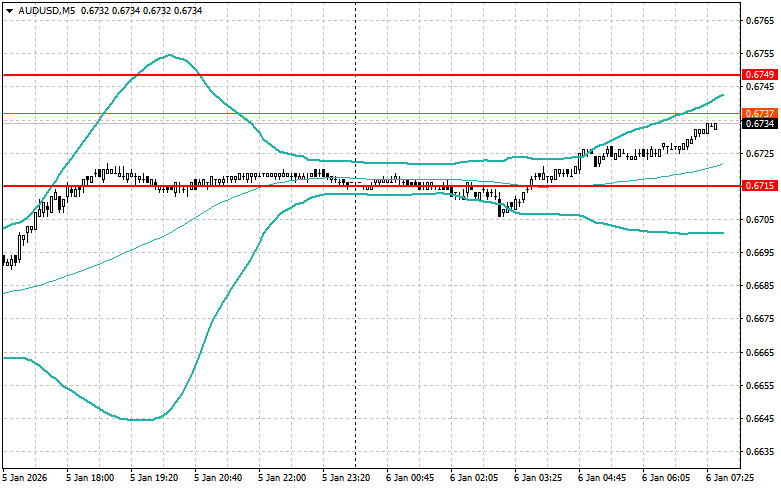Click the 0.6655 price axis value
781x489 pixels.
[x=760, y=385]
